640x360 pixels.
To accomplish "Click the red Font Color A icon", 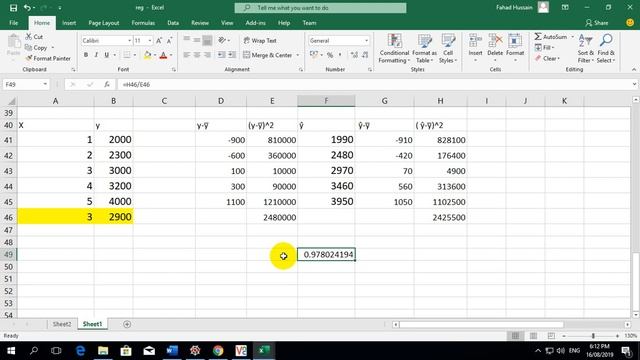I will [x=163, y=55].
